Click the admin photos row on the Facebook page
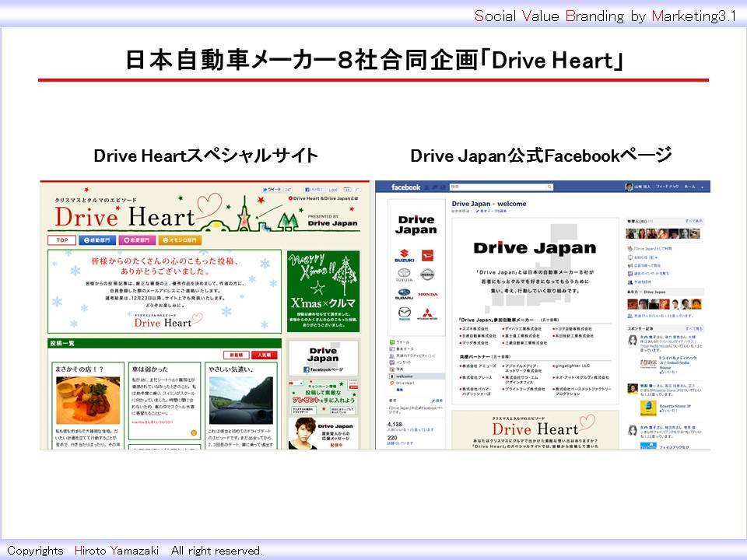Screen dimensions: 747x560 663,233
